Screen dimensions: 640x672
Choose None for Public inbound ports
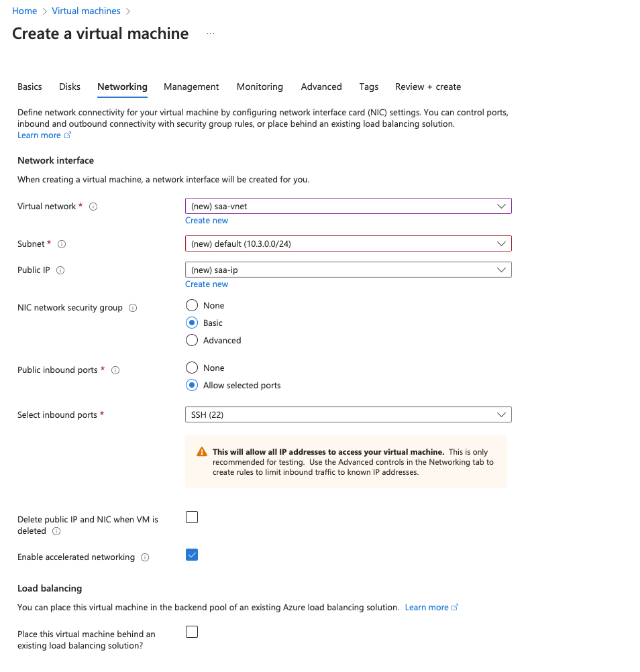coord(191,368)
